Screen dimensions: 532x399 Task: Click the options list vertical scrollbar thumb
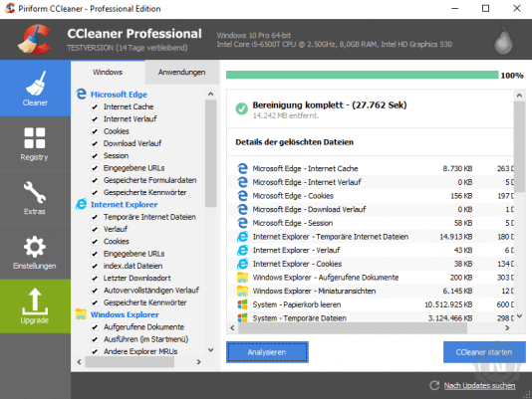coord(210,153)
